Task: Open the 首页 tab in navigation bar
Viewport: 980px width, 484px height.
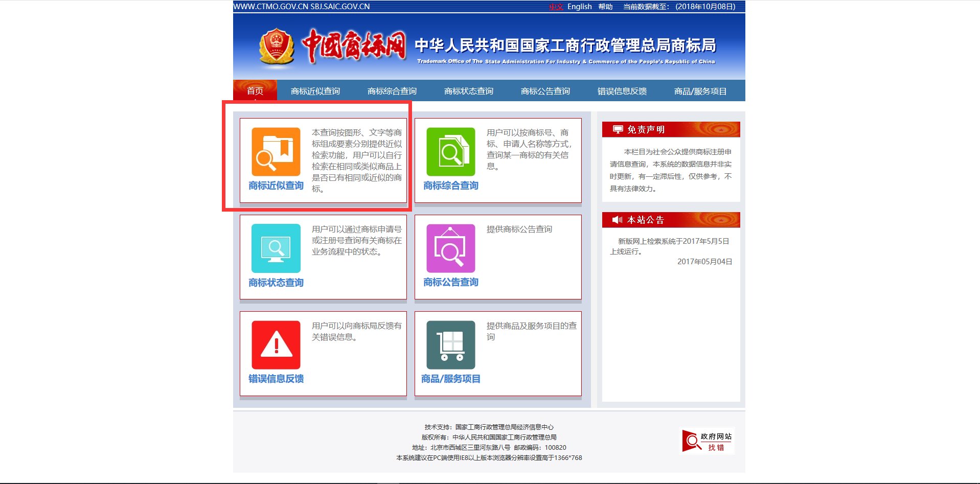Action: 255,90
